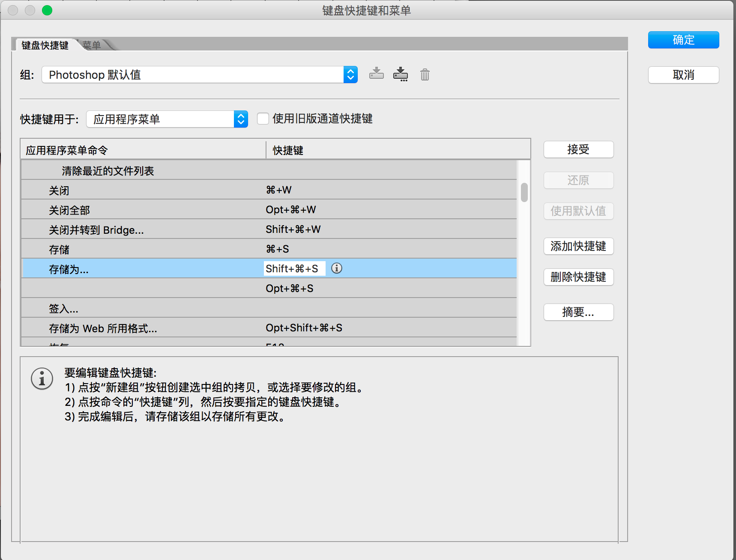Image resolution: width=736 pixels, height=560 pixels.
Task: Open the 快捷键用于 应用程序菜单 dropdown
Action: tap(167, 119)
